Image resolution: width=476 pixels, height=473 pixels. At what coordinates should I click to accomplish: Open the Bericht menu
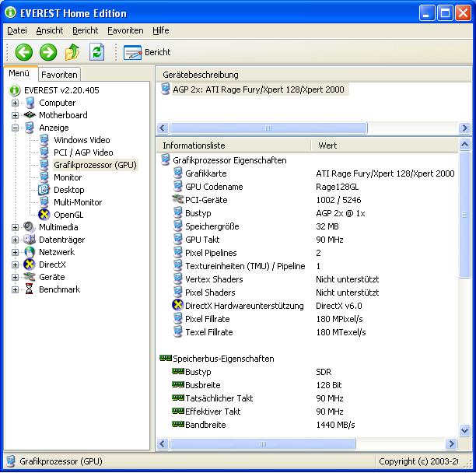[x=85, y=30]
